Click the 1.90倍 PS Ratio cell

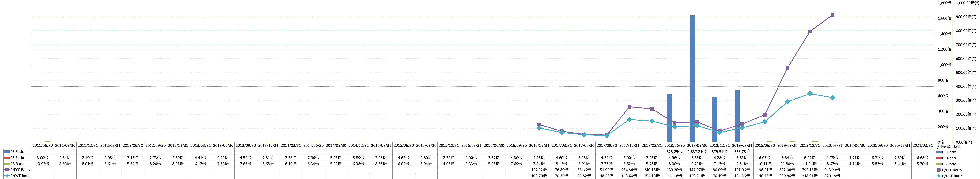471,158
